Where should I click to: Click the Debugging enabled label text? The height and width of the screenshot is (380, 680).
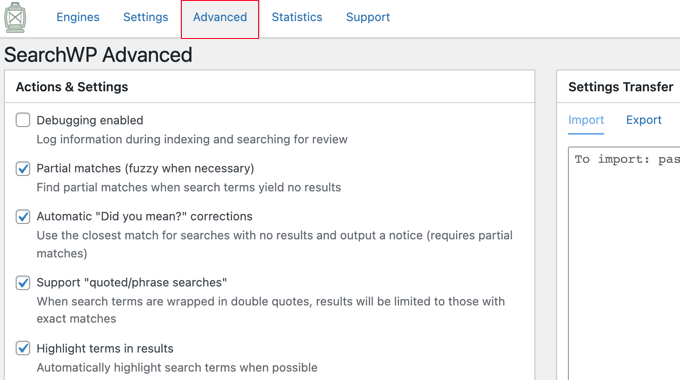90,120
